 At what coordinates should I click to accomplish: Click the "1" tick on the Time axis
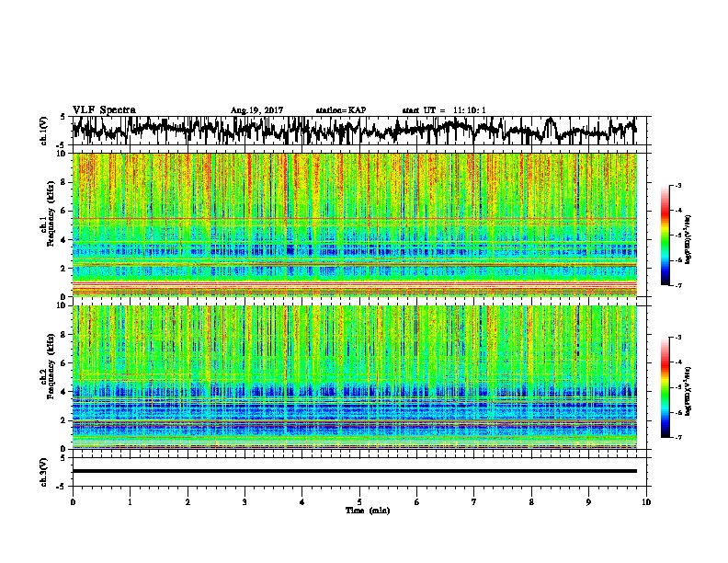[x=130, y=502]
